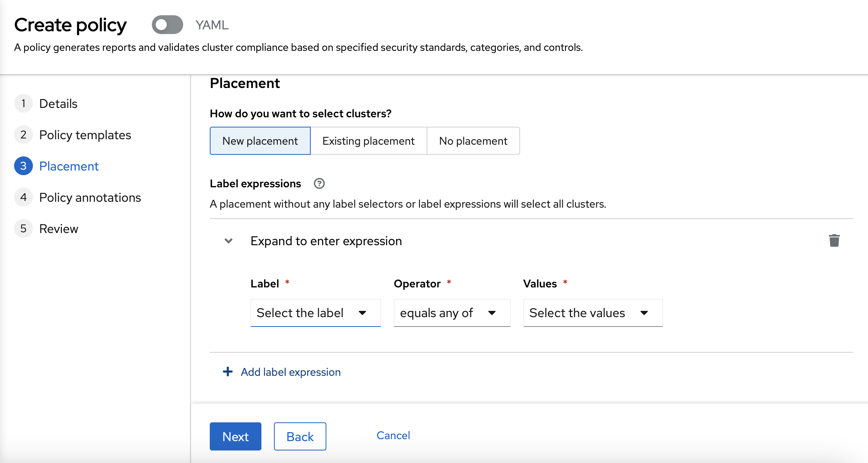This screenshot has height=463, width=868.
Task: Delete the label expression with trash icon
Action: (x=834, y=240)
